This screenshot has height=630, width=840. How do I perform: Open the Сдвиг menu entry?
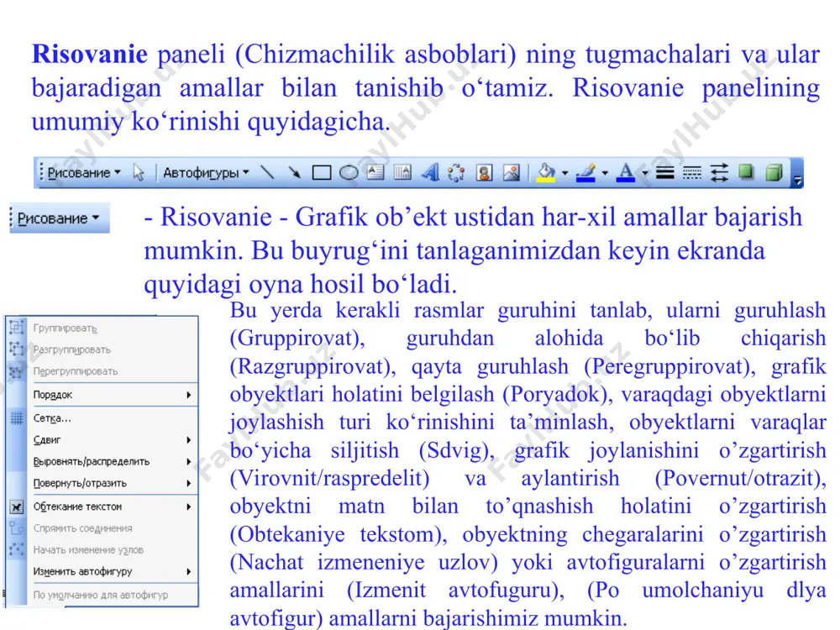tap(102, 440)
